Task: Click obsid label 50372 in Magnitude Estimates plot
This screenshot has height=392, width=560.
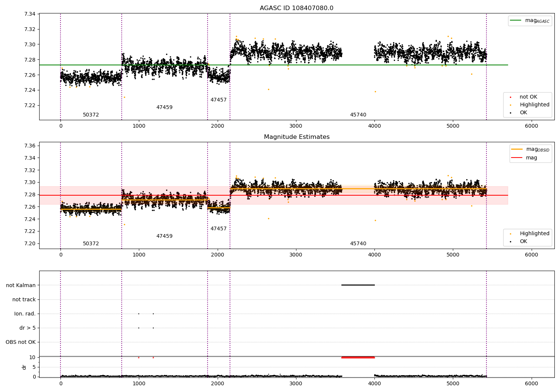Action: (91, 244)
